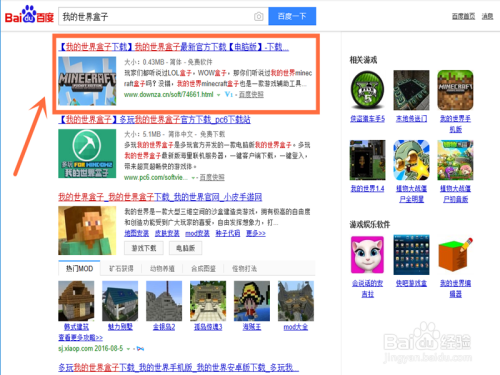Click the Minecraft thumbnail in first result

[x=87, y=81]
